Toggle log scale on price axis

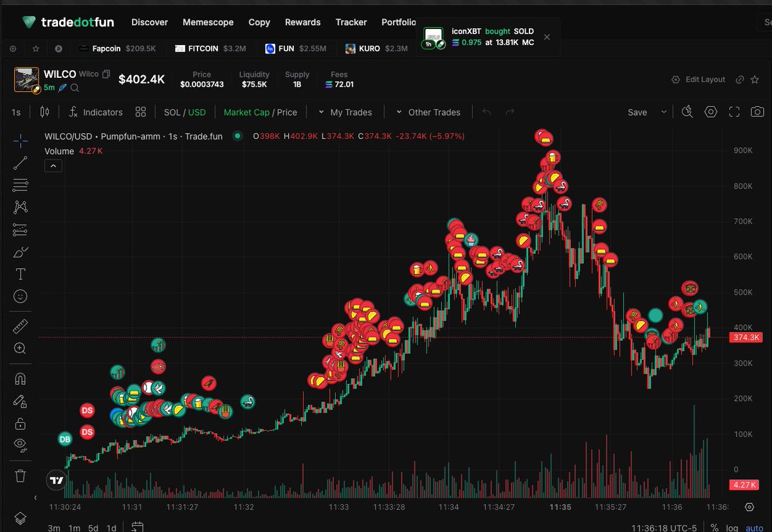point(733,527)
